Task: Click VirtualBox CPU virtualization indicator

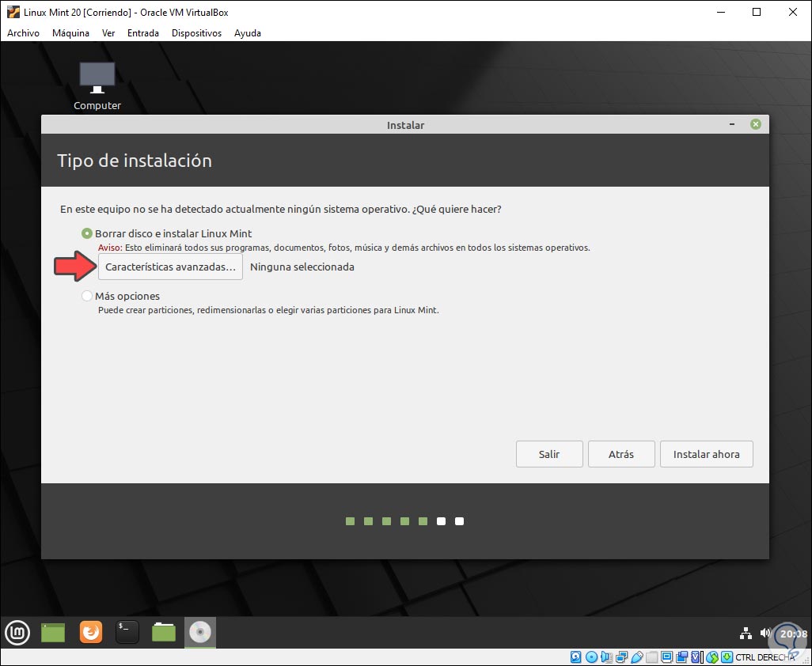Action: 696,657
